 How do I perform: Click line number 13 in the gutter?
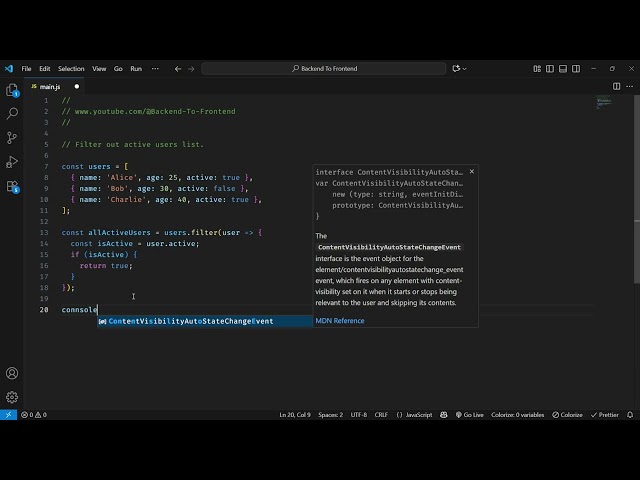tap(44, 232)
